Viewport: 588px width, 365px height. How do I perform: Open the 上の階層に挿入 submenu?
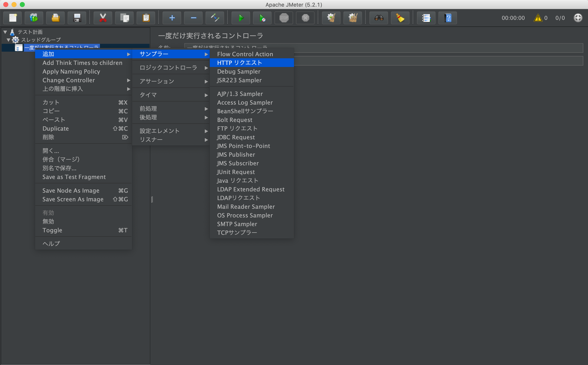(83, 89)
